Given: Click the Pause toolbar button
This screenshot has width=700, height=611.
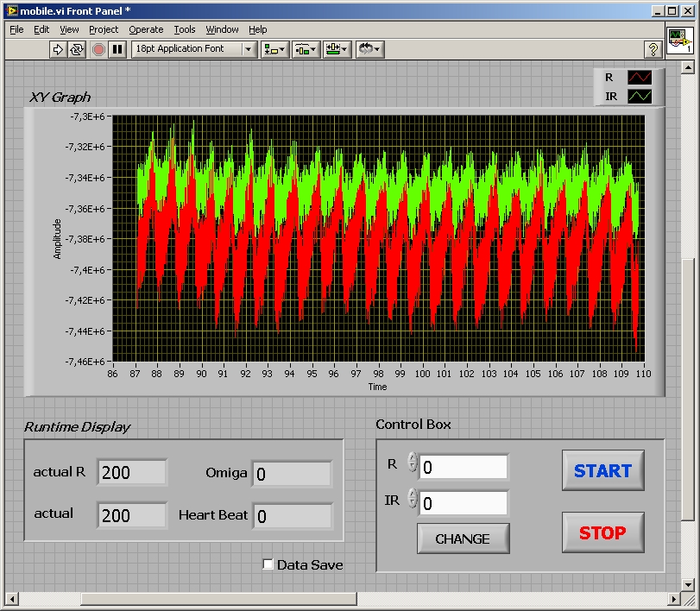Looking at the screenshot, I should tap(117, 49).
